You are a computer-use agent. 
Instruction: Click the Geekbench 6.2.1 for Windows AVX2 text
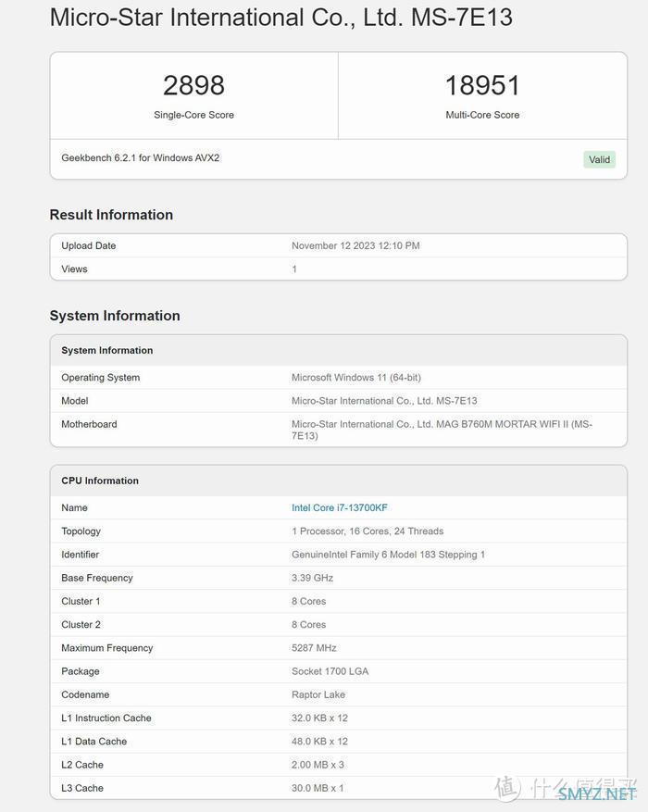pos(141,158)
